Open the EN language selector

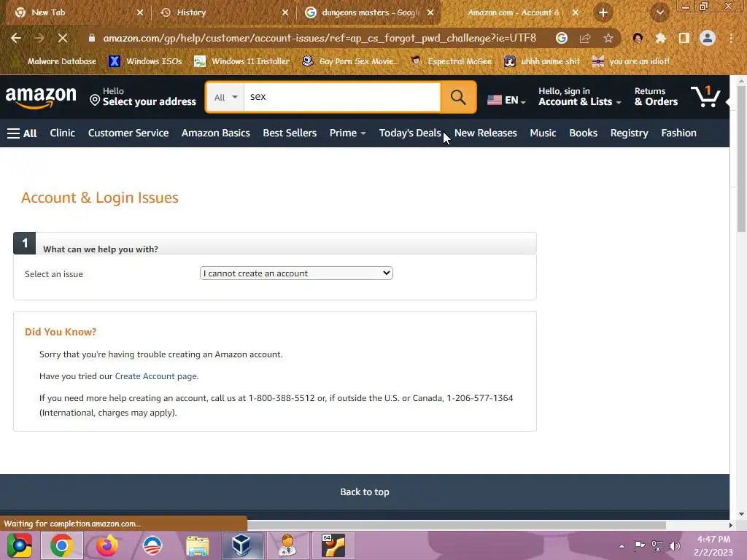[506, 100]
